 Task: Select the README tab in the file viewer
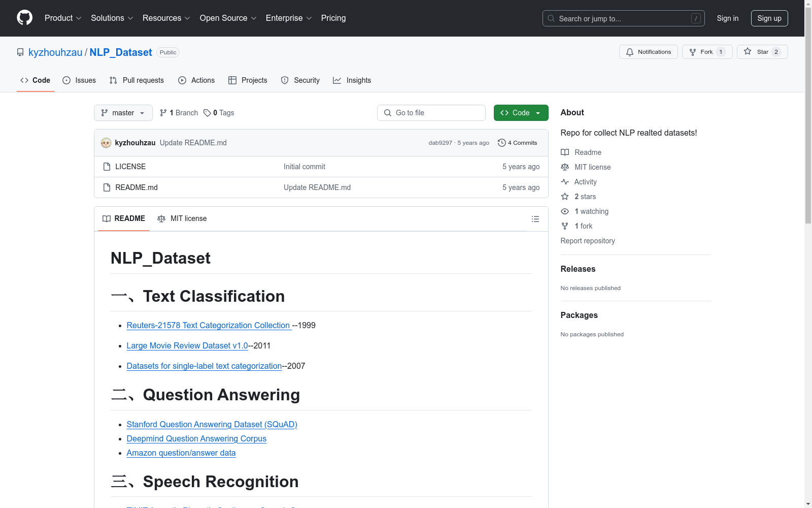click(x=124, y=218)
